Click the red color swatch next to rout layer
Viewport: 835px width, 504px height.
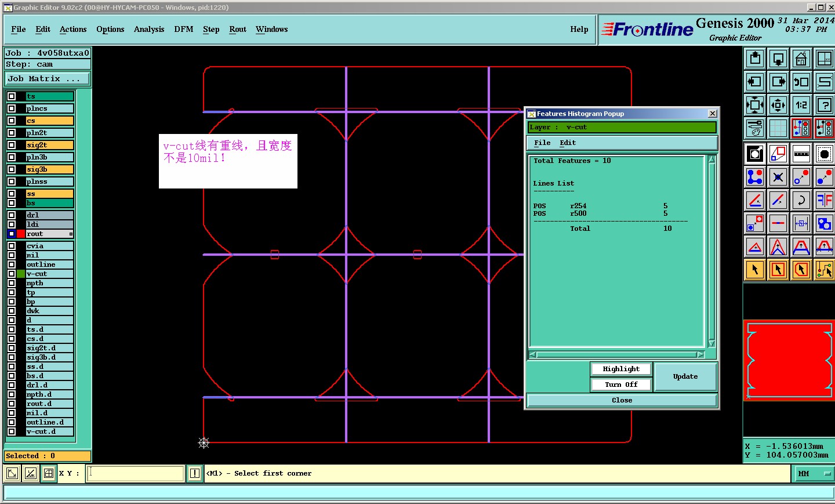[21, 234]
